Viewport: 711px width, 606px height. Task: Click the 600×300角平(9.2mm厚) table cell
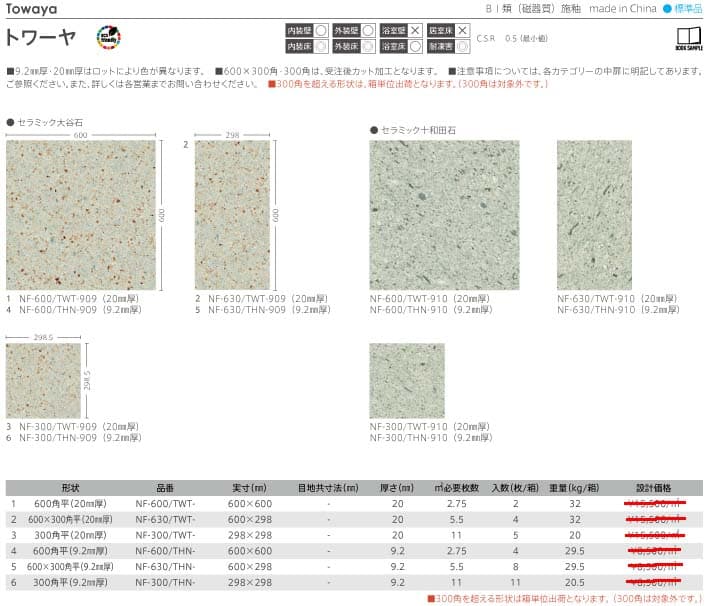70,567
